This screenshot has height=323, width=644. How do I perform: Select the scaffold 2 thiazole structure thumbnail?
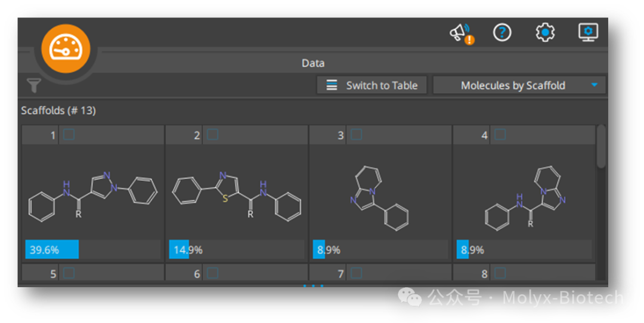237,196
